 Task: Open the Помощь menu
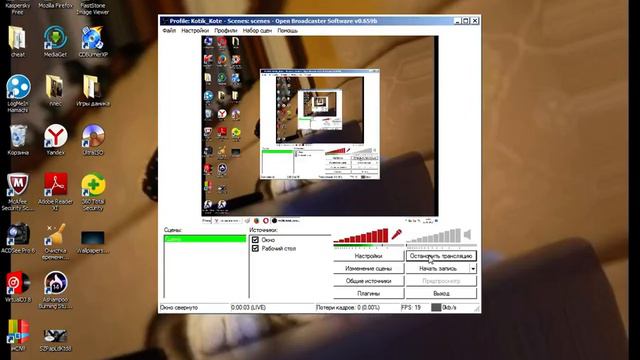288,31
